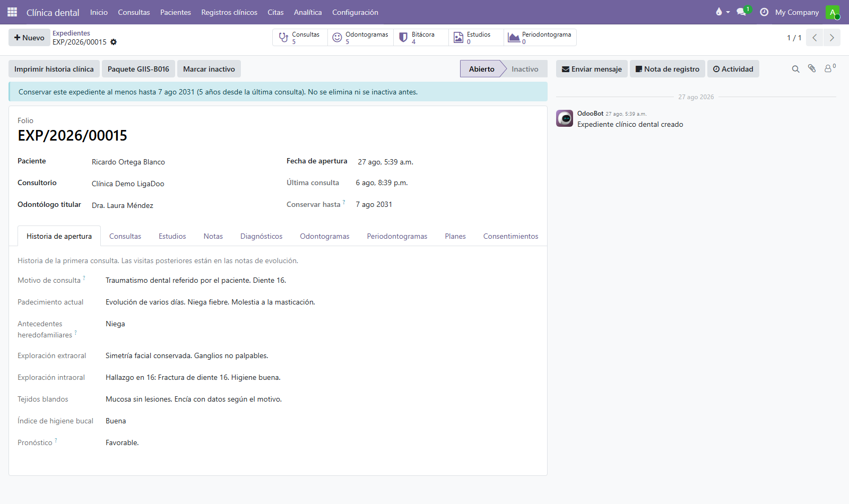Open the Consultas stethoscope stat button

tap(300, 38)
